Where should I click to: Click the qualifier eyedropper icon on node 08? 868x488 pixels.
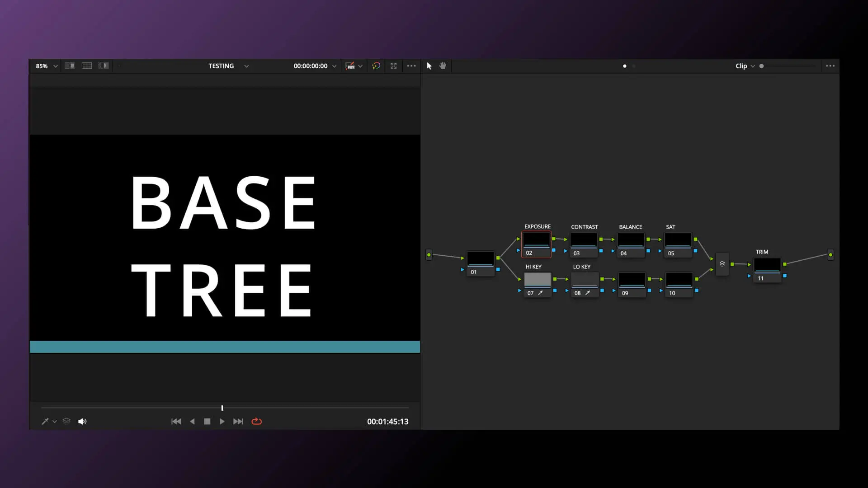tap(588, 293)
